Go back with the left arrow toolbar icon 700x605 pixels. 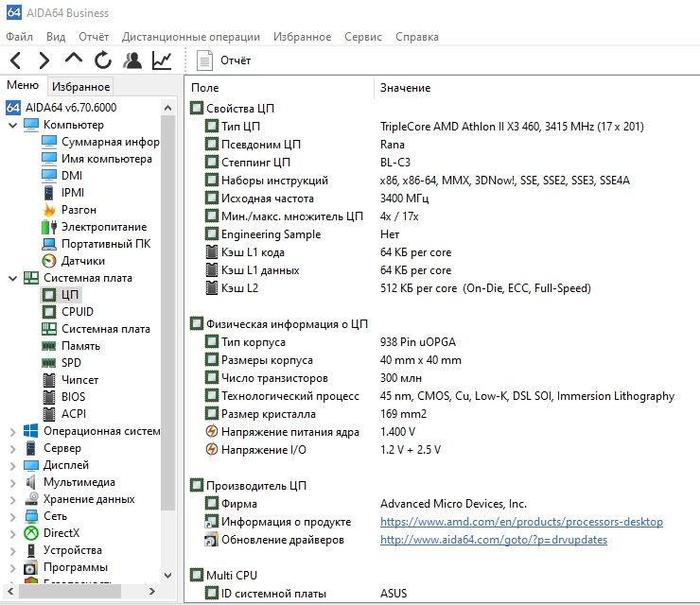[x=16, y=60]
